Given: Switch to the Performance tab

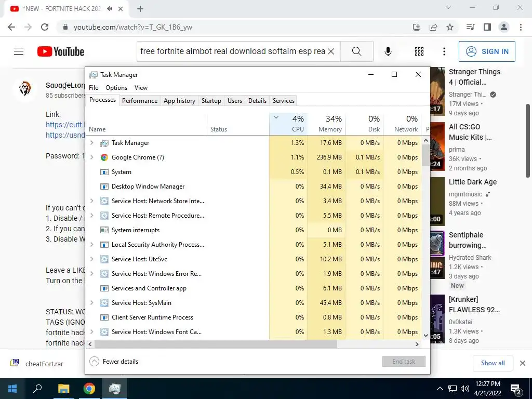Looking at the screenshot, I should pyautogui.click(x=139, y=101).
